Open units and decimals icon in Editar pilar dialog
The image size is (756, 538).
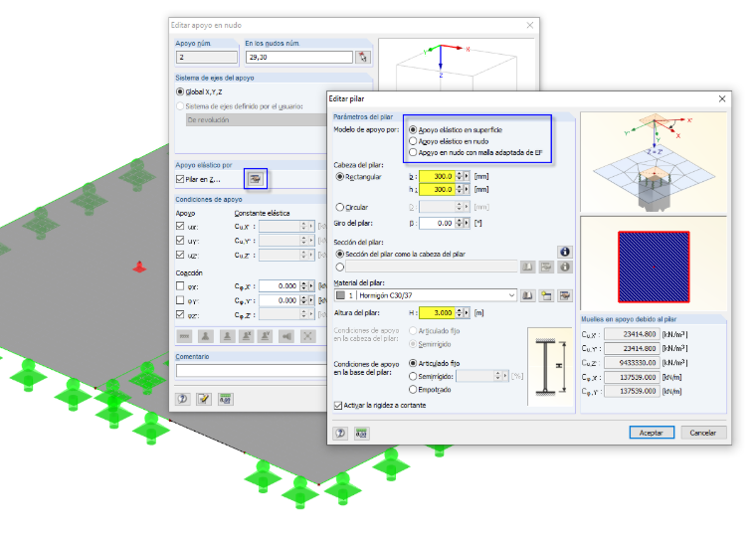pyautogui.click(x=362, y=433)
